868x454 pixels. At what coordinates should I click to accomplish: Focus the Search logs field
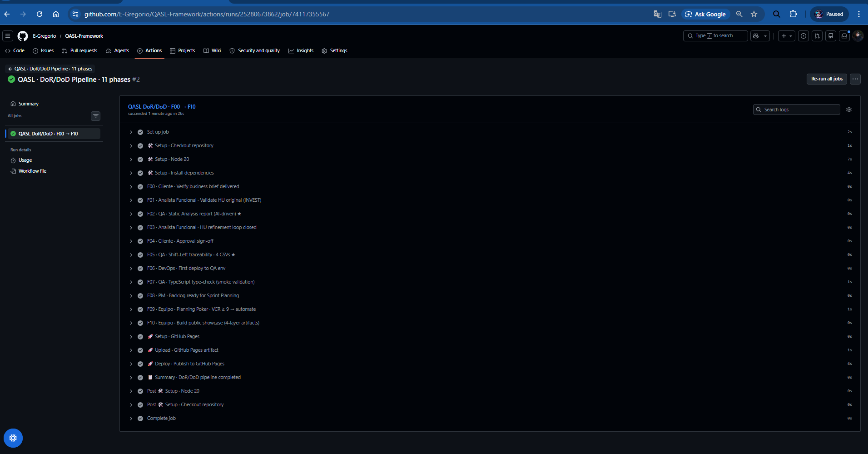(x=796, y=110)
